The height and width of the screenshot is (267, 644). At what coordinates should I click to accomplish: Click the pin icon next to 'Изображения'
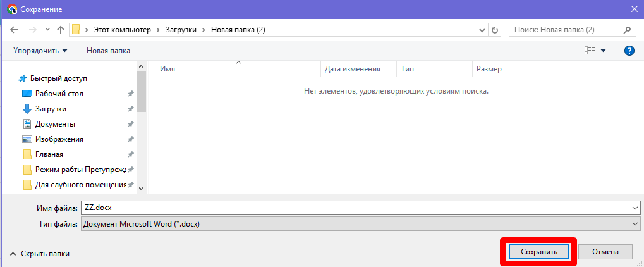pos(130,139)
